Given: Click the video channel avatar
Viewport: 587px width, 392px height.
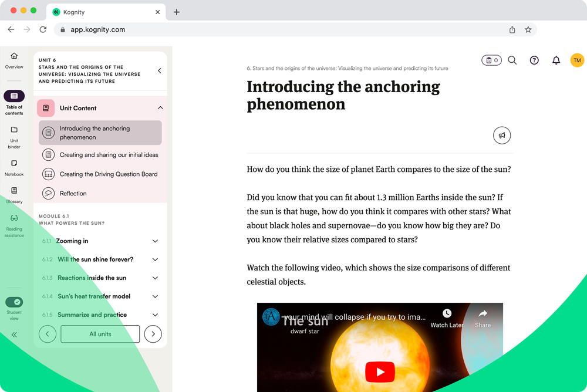Looking at the screenshot, I should 271,317.
